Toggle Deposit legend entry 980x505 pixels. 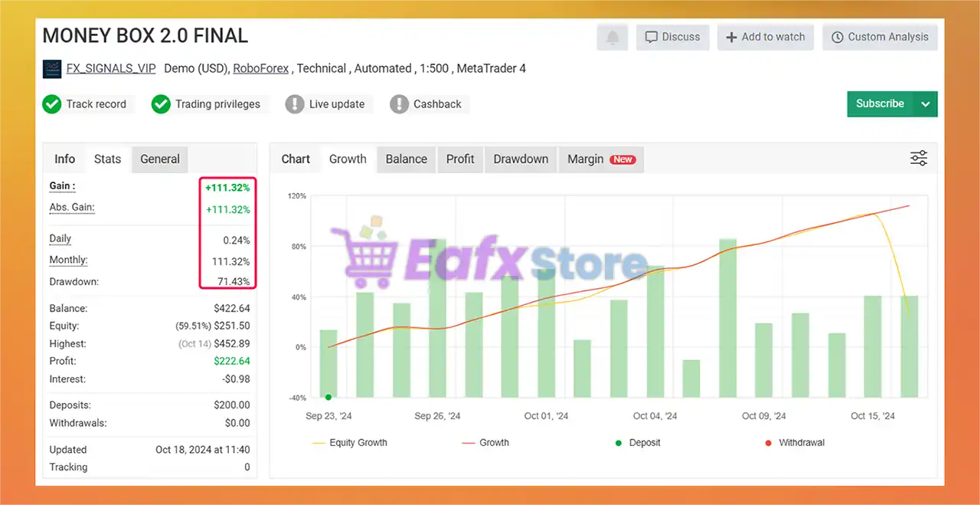[637, 442]
